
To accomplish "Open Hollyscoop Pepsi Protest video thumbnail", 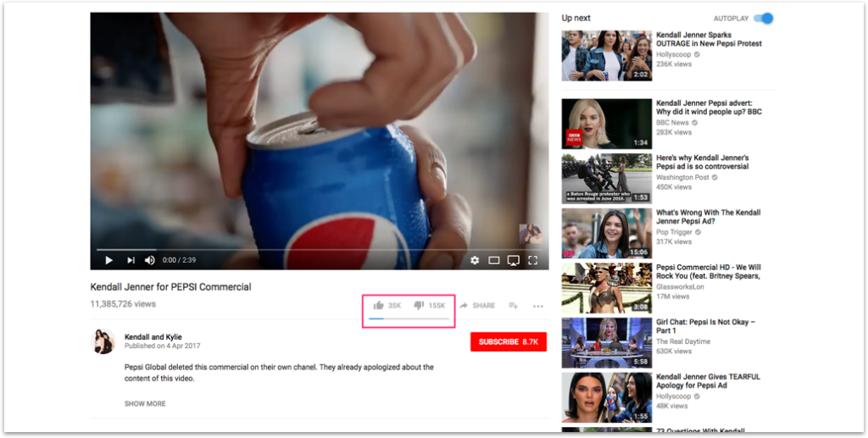I will click(607, 55).
